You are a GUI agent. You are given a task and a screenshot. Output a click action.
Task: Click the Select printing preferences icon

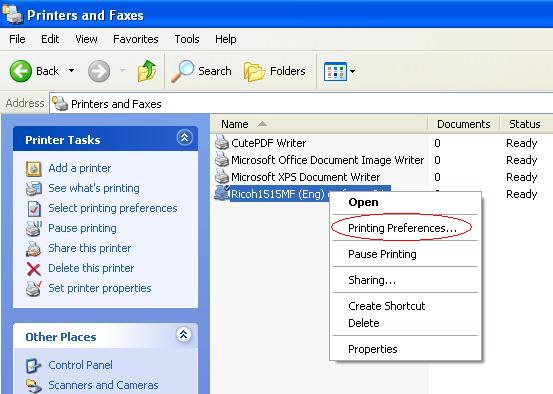34,208
